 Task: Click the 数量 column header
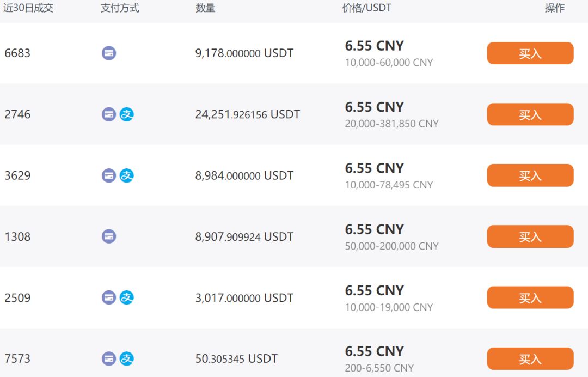point(205,8)
